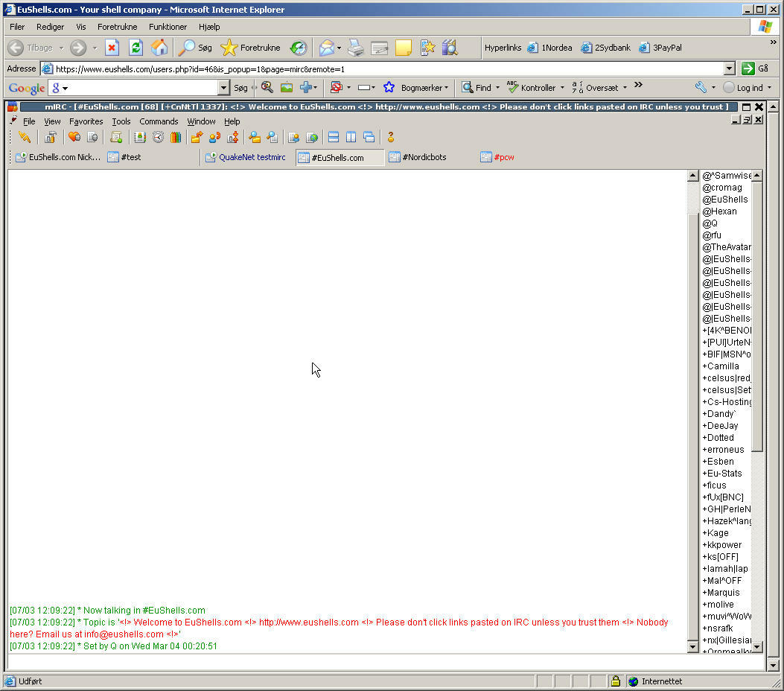The width and height of the screenshot is (784, 691).
Task: Click the mIRC message input field
Action: (x=386, y=663)
